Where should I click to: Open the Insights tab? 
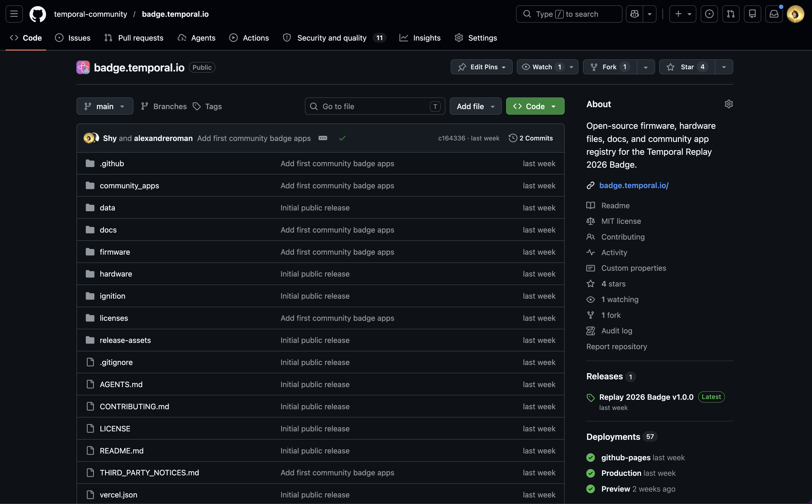coord(420,38)
